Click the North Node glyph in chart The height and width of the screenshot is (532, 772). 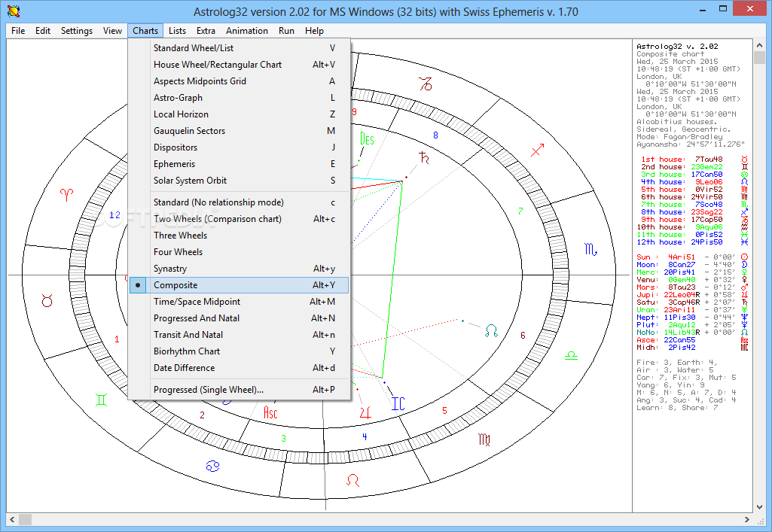[x=491, y=330]
